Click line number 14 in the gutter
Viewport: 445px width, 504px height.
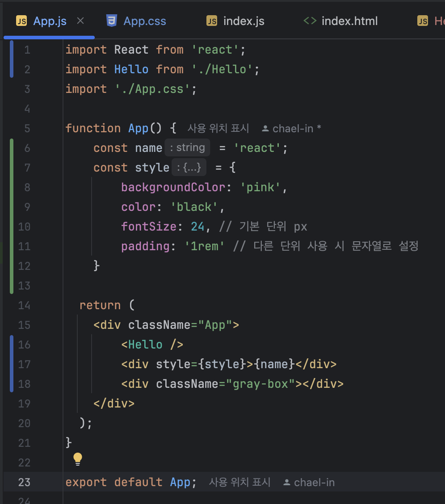coord(24,305)
